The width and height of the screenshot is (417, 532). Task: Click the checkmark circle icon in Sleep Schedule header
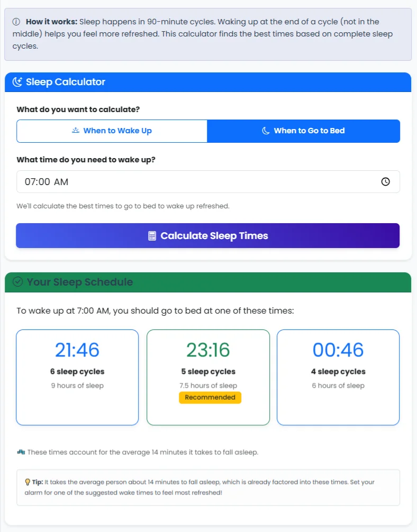coord(17,282)
